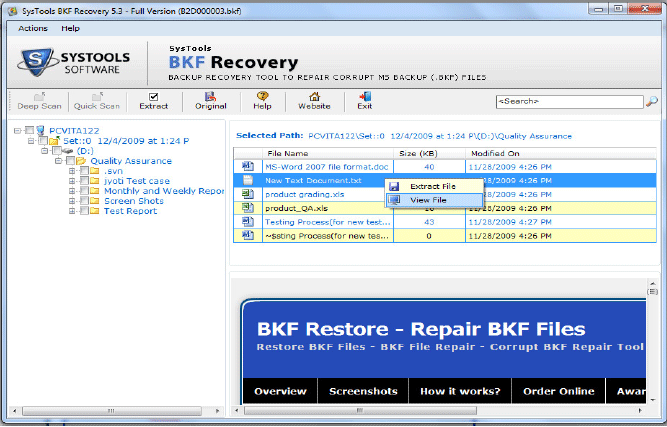Screen dimensions: 667x427
Task: Click the Quality Assurance open folder icon
Action: coord(81,161)
